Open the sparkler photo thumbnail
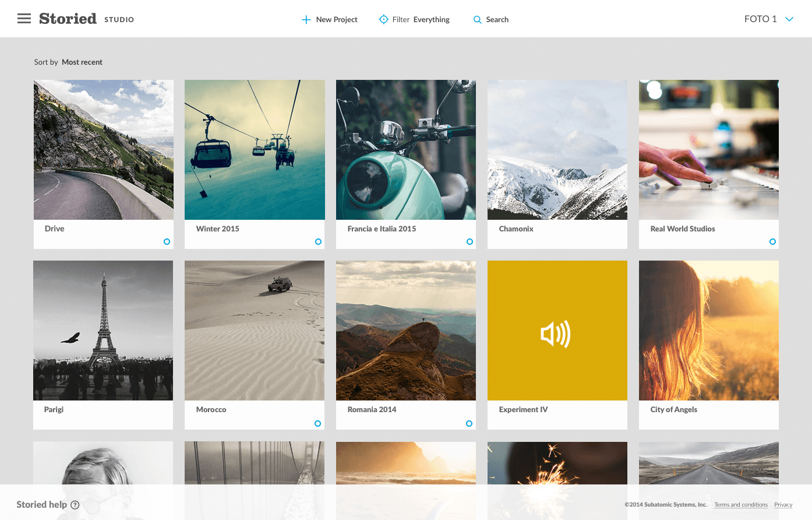This screenshot has width=812, height=520. 557,480
